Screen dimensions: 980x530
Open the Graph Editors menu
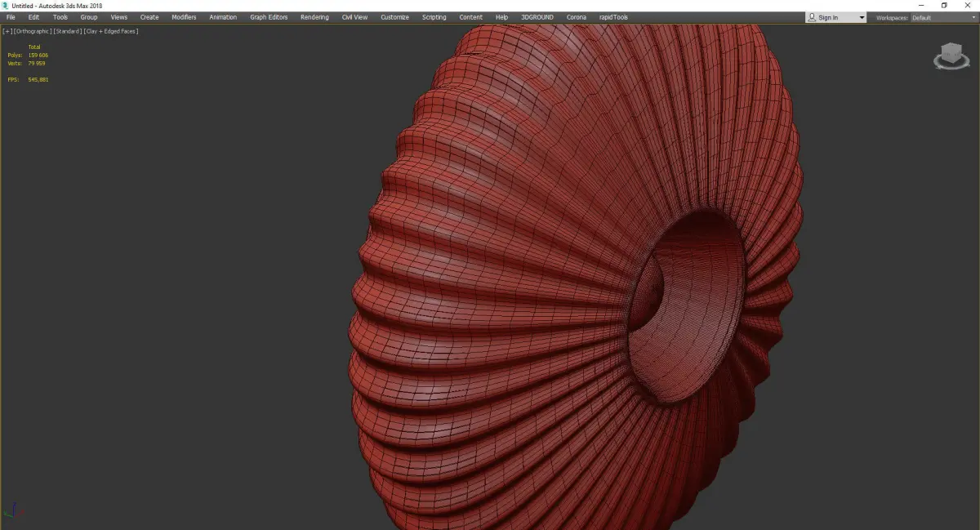(269, 17)
